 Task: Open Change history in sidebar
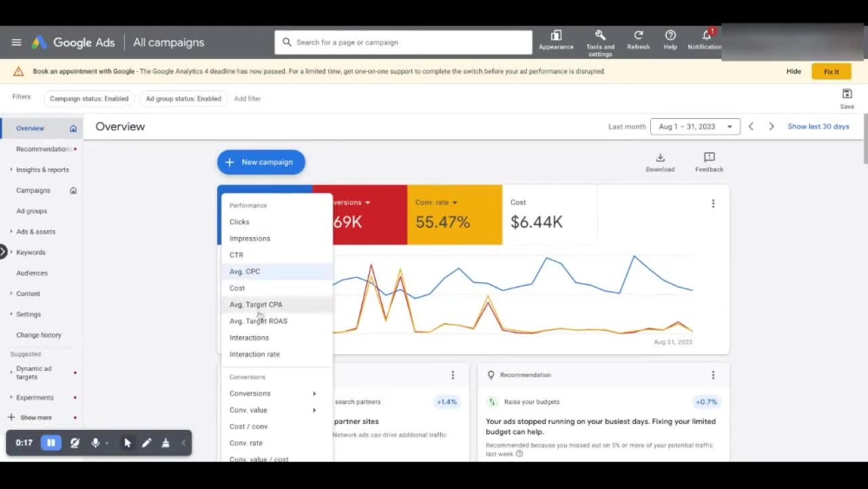click(39, 335)
